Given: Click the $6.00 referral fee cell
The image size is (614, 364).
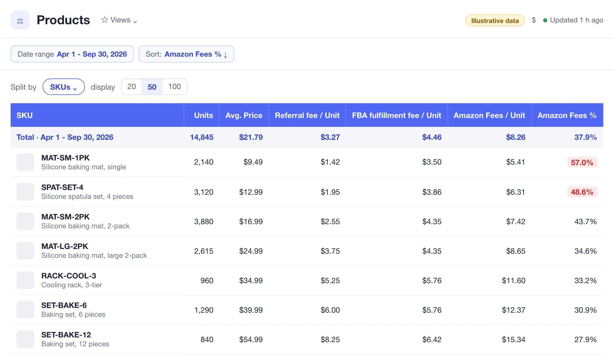Looking at the screenshot, I should click(x=330, y=310).
